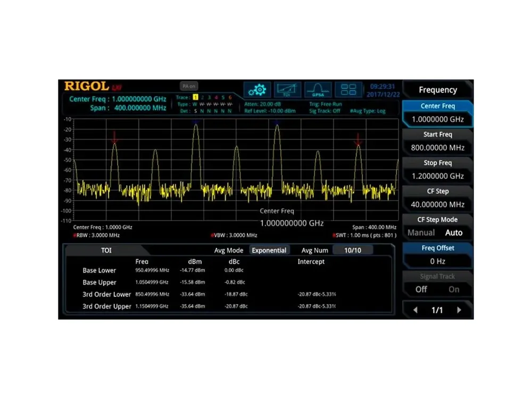This screenshot has height=399, width=532.
Task: Open the multi-window layout icon
Action: [x=348, y=90]
